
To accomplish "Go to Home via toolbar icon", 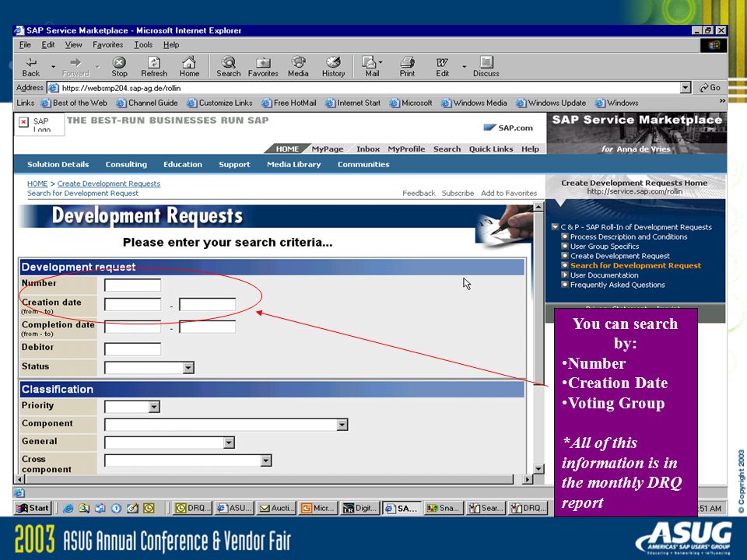I will pyautogui.click(x=189, y=67).
